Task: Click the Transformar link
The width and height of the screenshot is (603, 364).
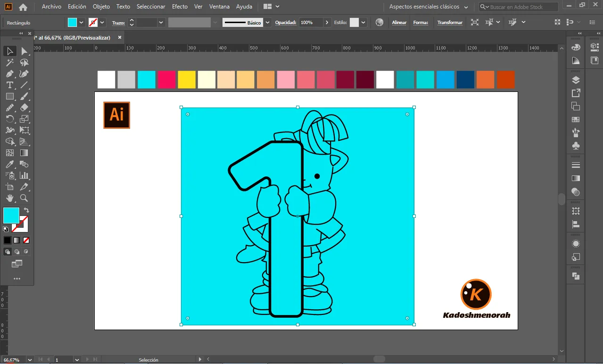Action: click(450, 23)
